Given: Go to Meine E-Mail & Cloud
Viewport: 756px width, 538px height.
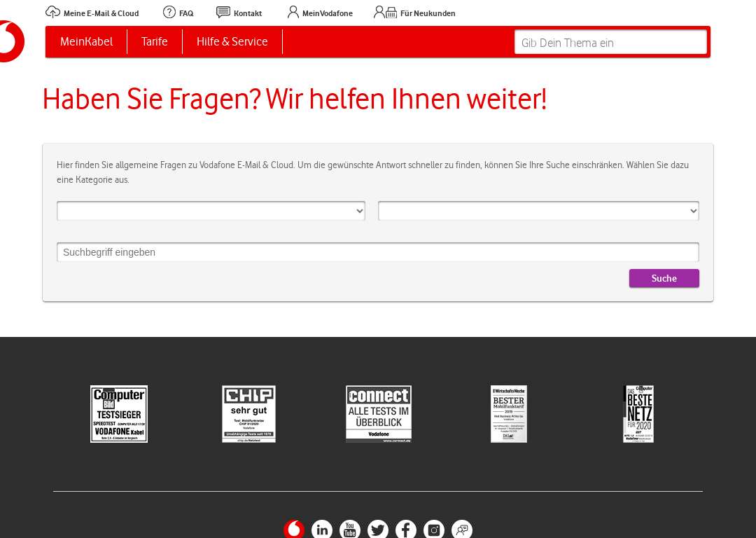Looking at the screenshot, I should click(x=101, y=13).
